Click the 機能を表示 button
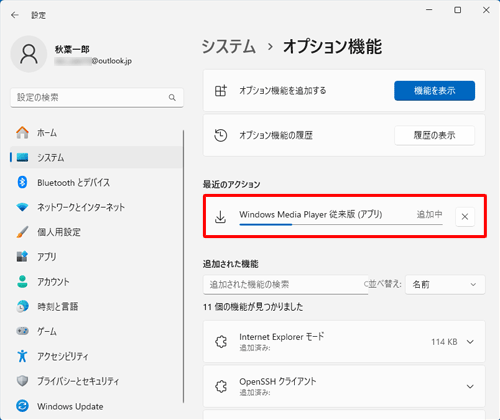The image size is (500, 420). [434, 90]
